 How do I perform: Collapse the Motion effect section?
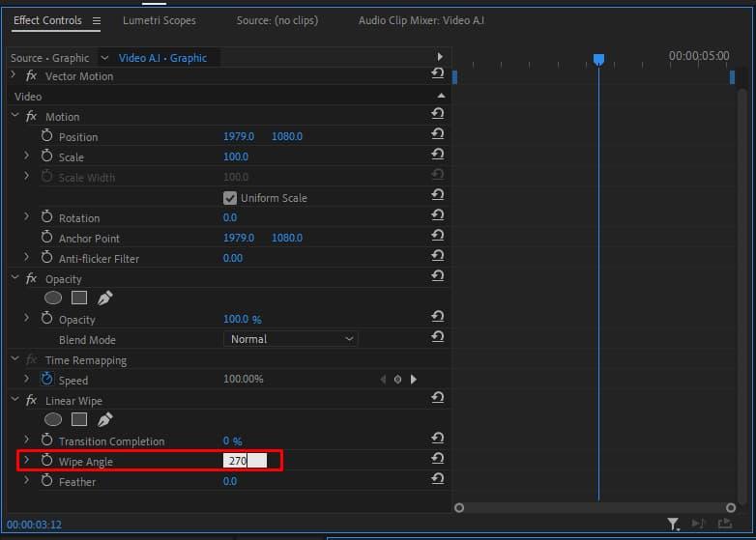(15, 117)
